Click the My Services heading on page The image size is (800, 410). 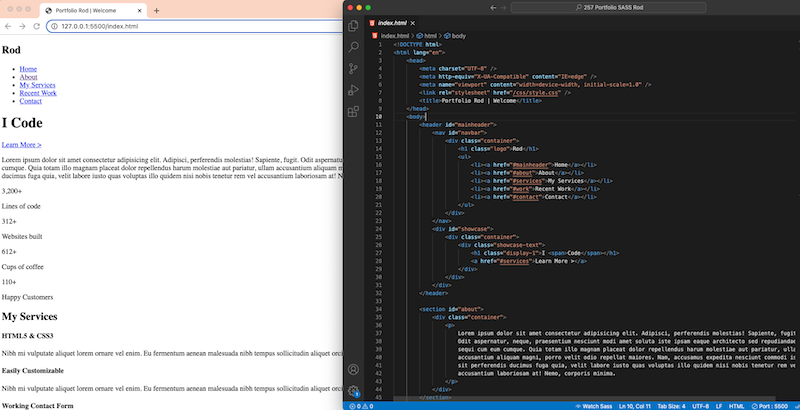(x=30, y=317)
